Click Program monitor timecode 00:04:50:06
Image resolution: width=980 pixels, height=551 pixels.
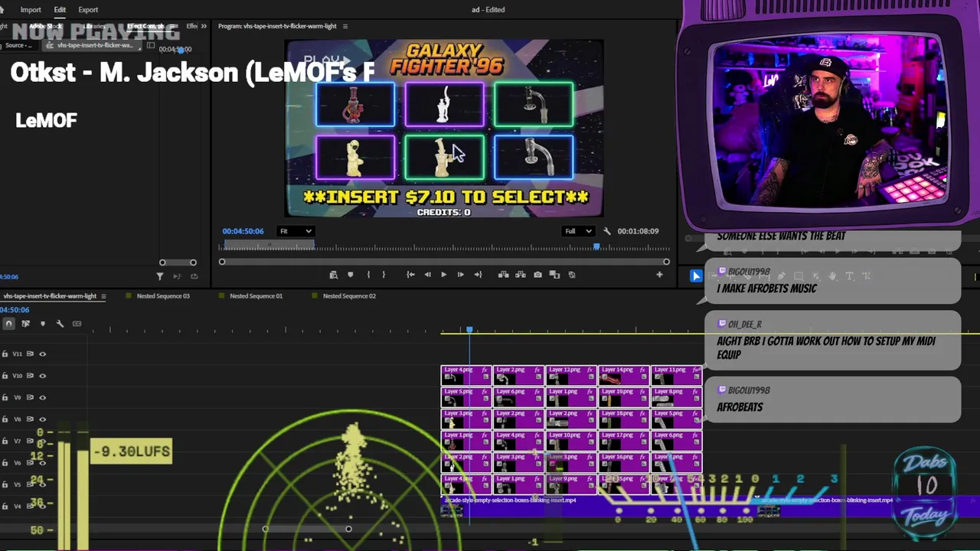tap(243, 231)
